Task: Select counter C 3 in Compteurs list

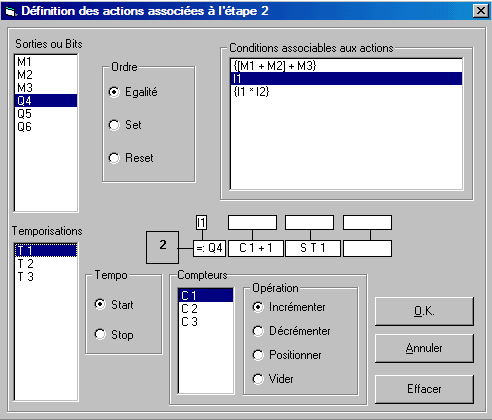Action: [x=206, y=322]
